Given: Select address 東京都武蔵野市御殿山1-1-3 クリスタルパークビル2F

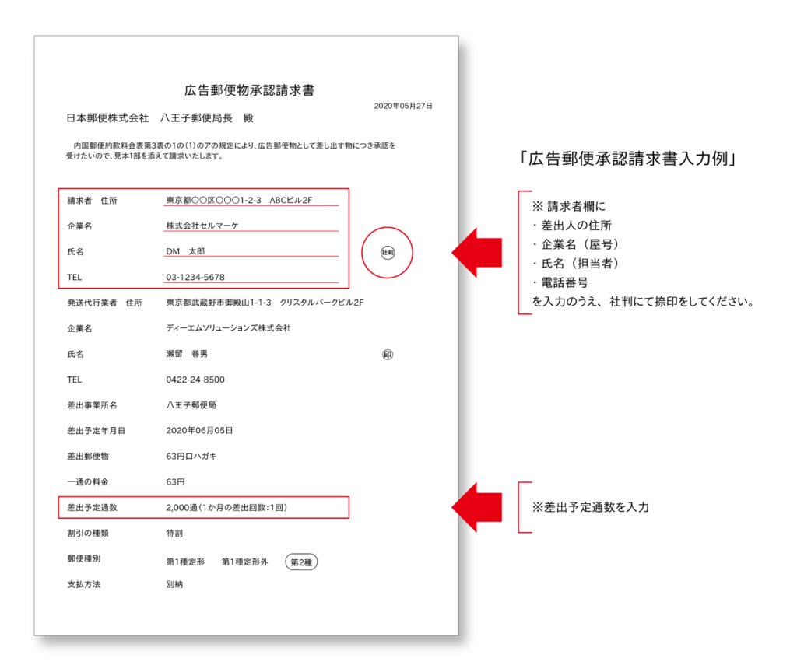Looking at the screenshot, I should 265,303.
